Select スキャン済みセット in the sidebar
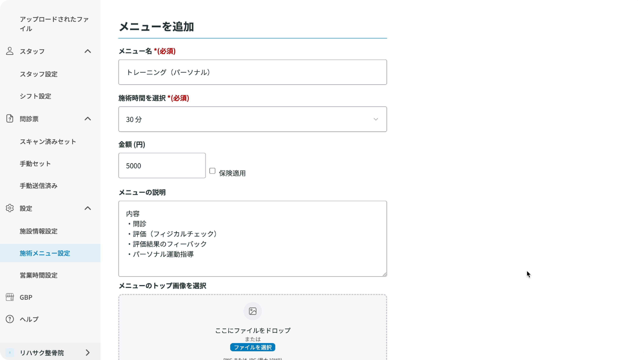The height and width of the screenshot is (360, 644). click(x=48, y=141)
